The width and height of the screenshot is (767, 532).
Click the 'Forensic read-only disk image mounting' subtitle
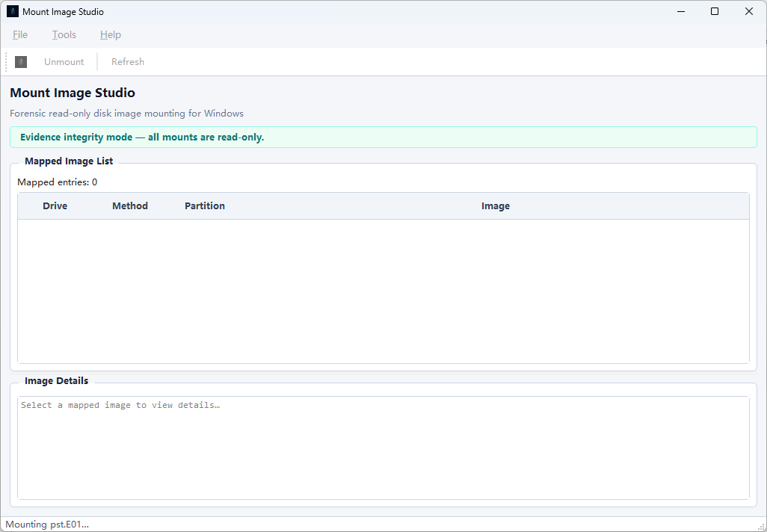click(126, 114)
